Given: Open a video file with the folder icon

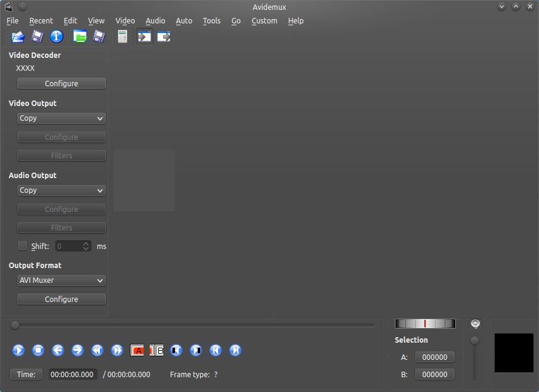Looking at the screenshot, I should coord(18,36).
